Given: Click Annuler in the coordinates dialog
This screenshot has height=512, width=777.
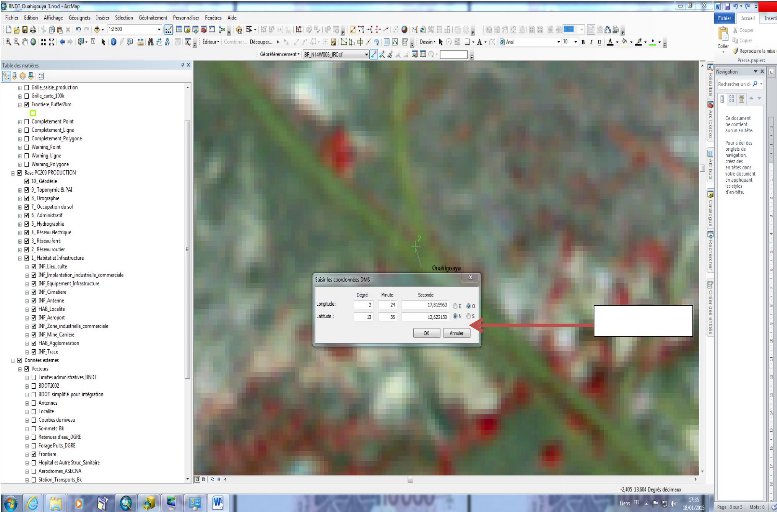Looking at the screenshot, I should pyautogui.click(x=455, y=333).
